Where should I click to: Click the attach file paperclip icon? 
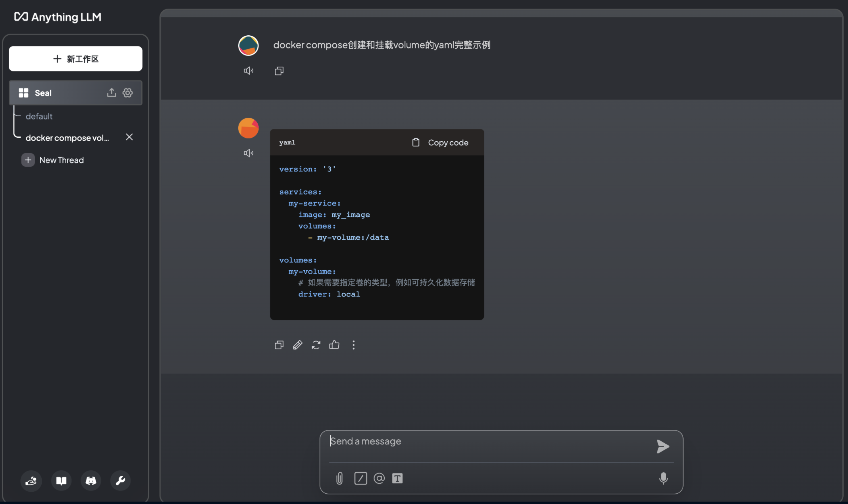coord(339,478)
